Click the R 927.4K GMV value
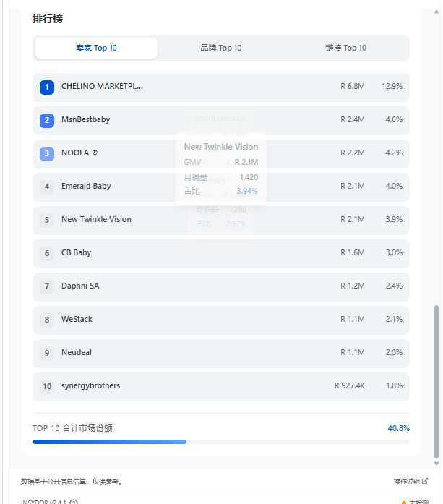The image size is (443, 504). [x=350, y=385]
